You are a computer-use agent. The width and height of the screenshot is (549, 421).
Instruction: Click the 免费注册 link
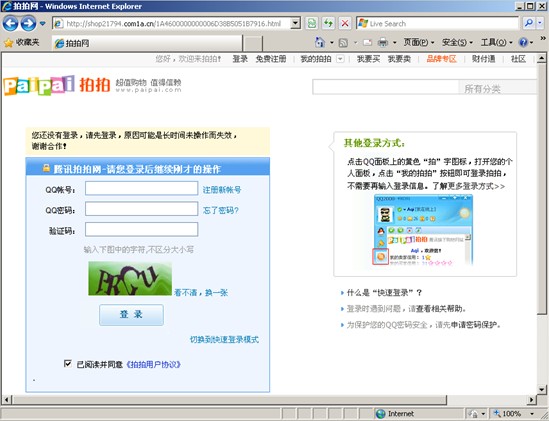271,59
